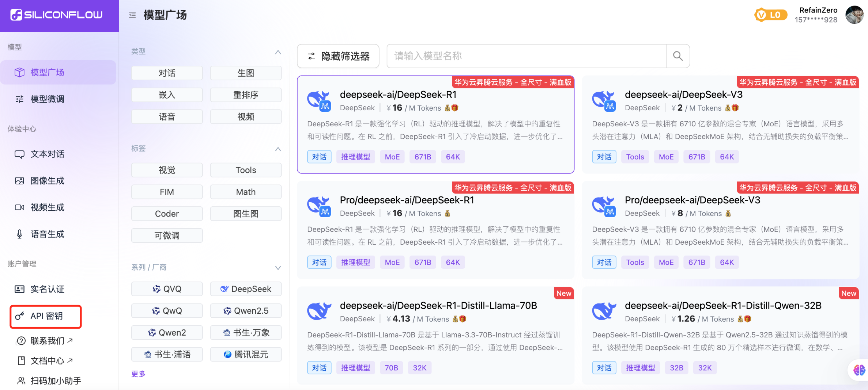Toggle the Tools tag filter

[x=246, y=170]
